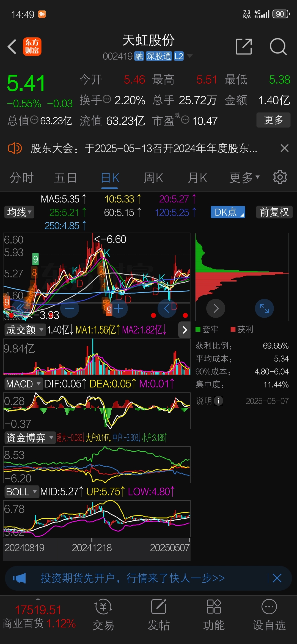This screenshot has width=297, height=644.
Task: Tap the BOLL sub-chart
Action: point(97,519)
